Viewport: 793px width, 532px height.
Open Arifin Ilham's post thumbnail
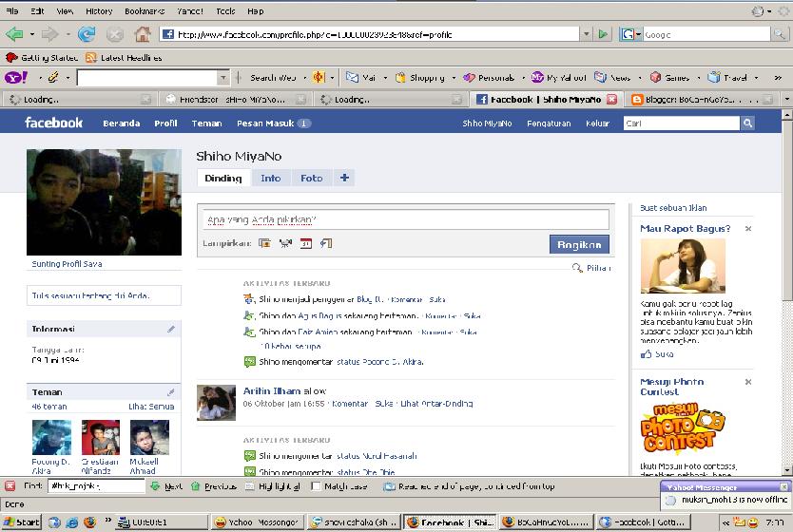tap(216, 403)
